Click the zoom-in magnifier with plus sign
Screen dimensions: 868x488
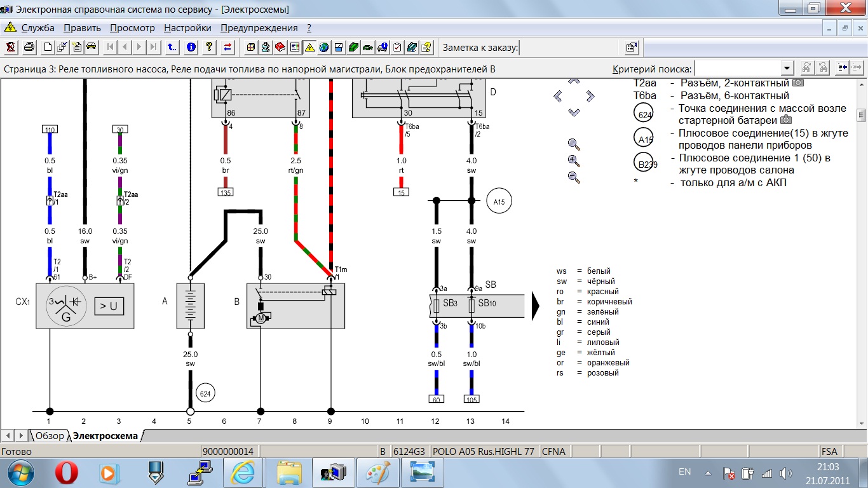pos(574,161)
